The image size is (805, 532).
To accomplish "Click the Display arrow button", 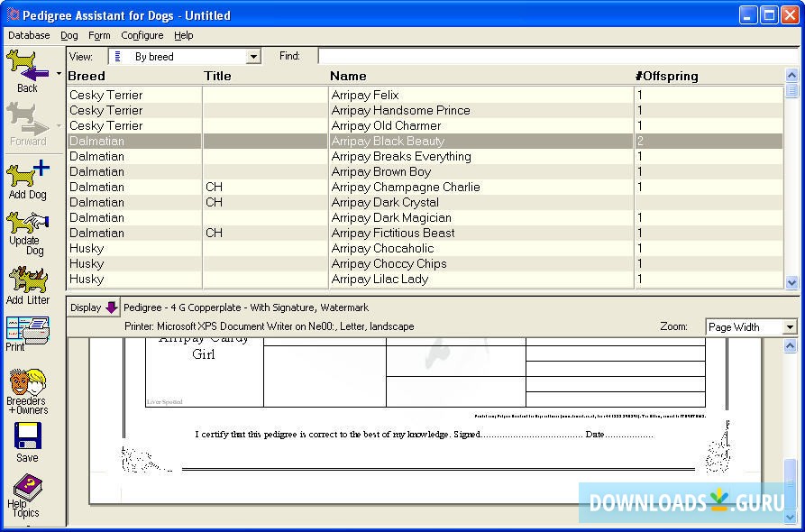I will 111,307.
